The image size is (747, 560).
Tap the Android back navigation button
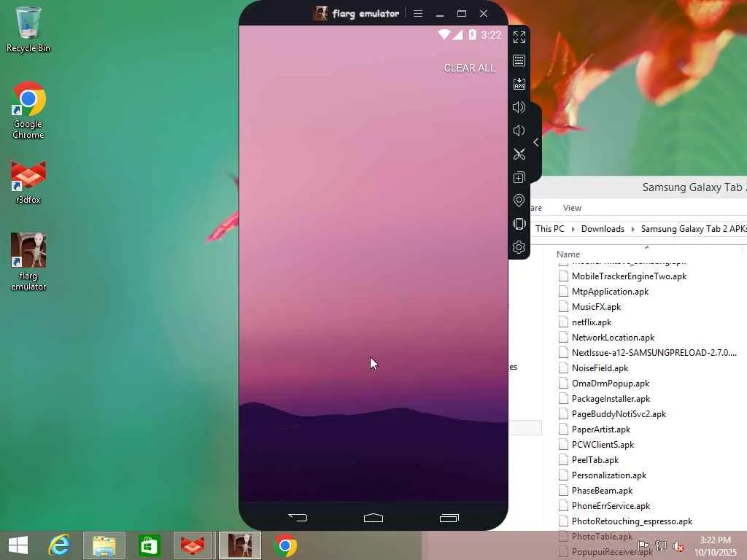[x=298, y=518]
